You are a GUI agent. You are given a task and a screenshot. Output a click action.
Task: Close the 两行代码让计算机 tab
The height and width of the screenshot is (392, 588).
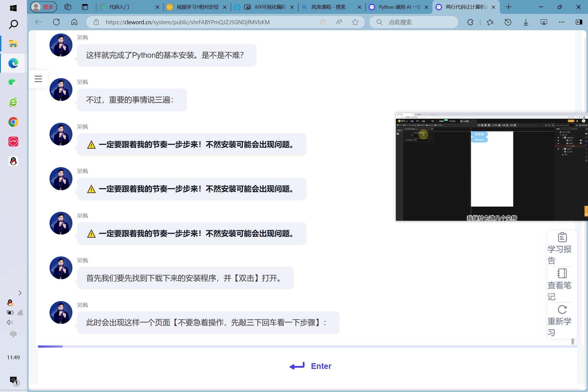coord(494,7)
